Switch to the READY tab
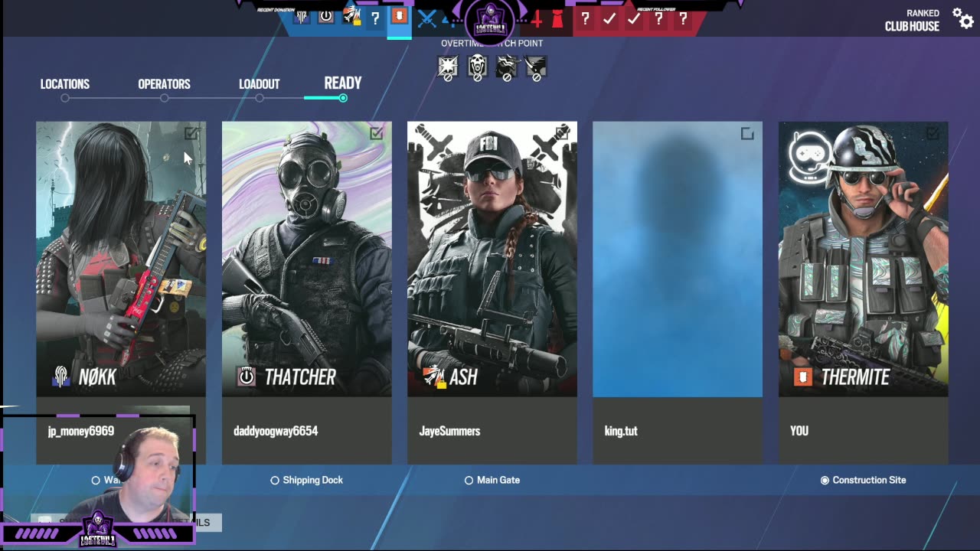 pos(343,83)
